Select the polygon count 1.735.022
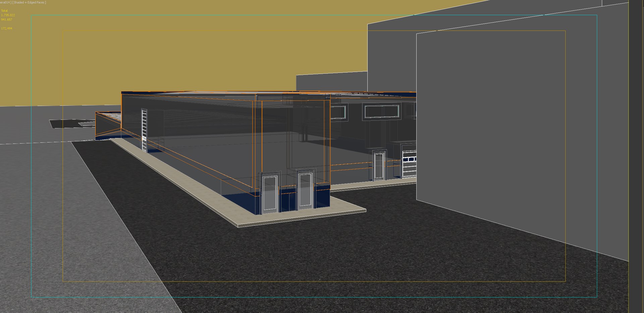This screenshot has height=313, width=644. 8,15
